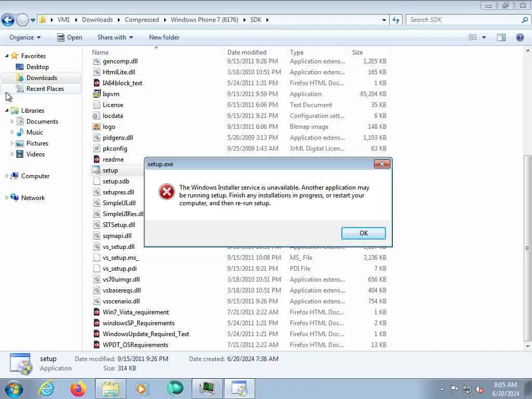532x399 pixels.
Task: Click the pkconfig file icon
Action: 97,148
